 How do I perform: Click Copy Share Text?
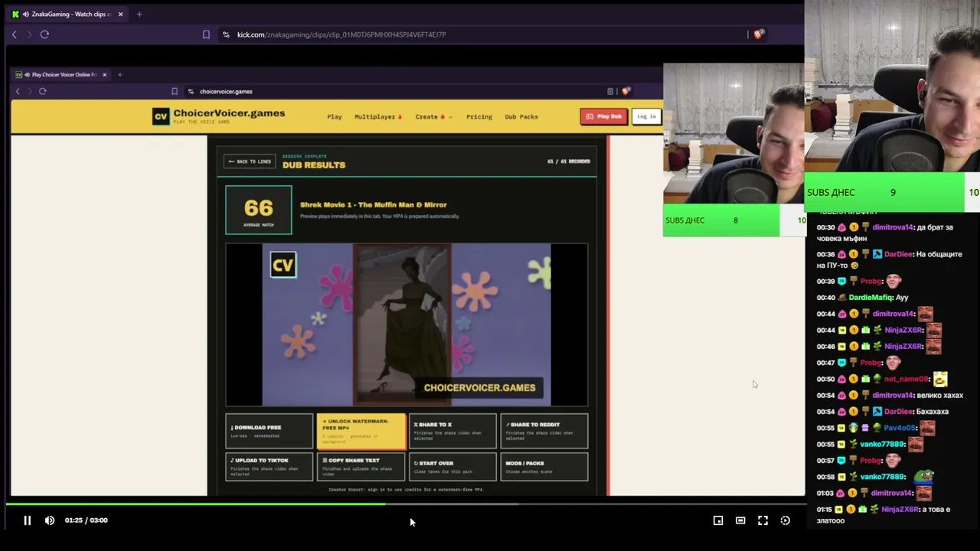tap(361, 467)
